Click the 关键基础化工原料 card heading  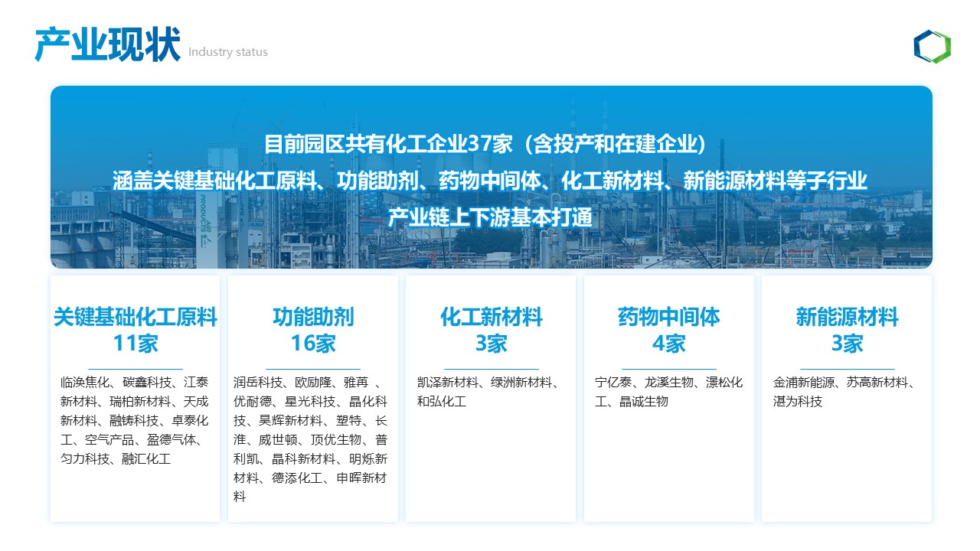136,317
